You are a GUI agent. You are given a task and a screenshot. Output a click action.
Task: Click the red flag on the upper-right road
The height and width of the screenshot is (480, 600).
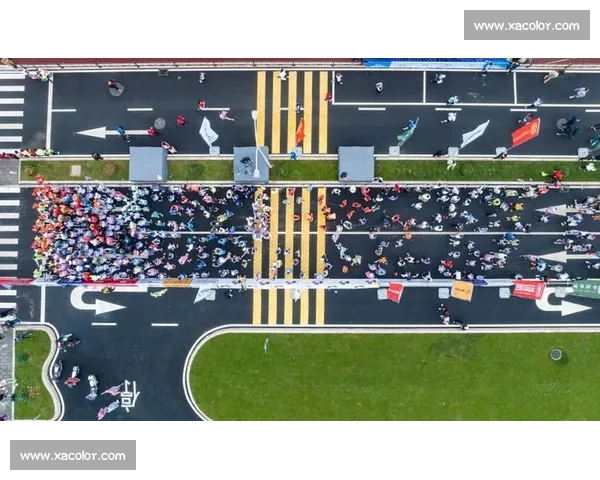525,132
